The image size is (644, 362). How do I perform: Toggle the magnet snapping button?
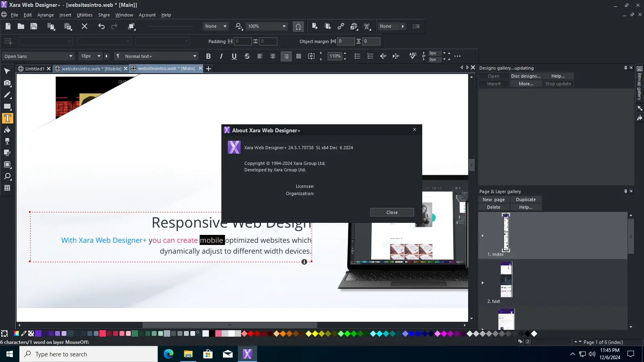click(298, 27)
